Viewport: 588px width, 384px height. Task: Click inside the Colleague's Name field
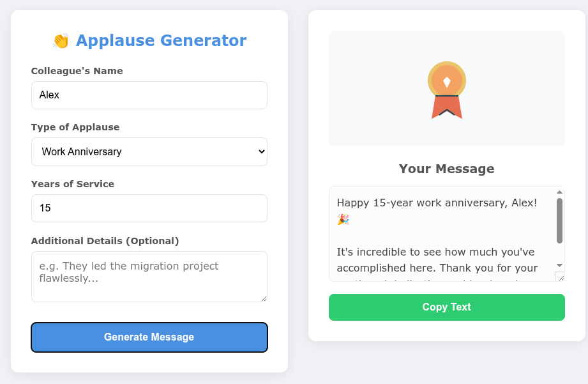tap(149, 95)
